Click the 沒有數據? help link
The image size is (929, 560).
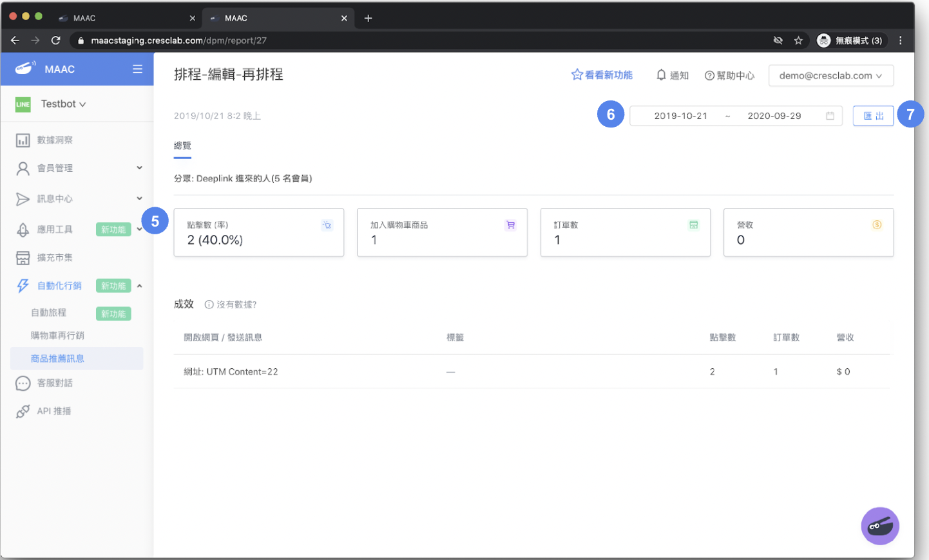(231, 304)
